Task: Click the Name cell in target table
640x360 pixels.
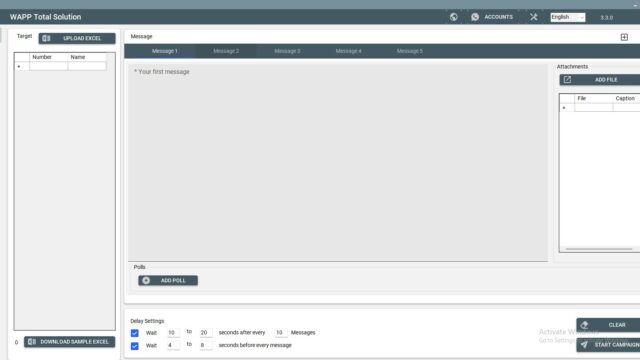Action: [87, 66]
